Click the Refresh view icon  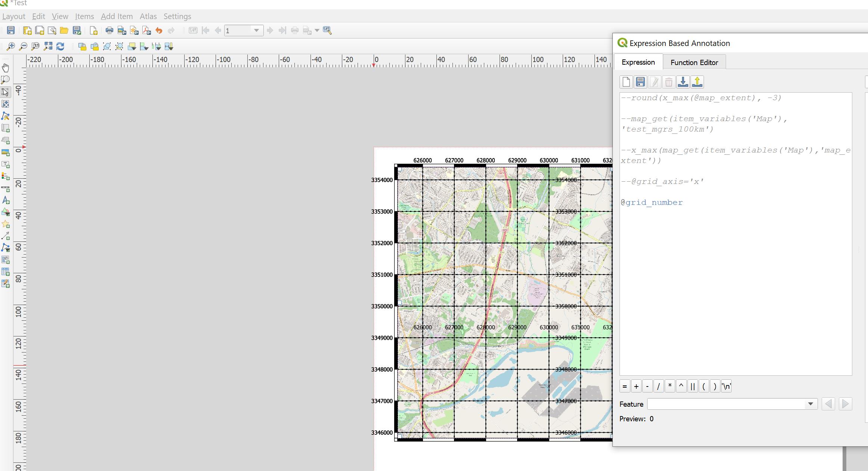tap(60, 46)
